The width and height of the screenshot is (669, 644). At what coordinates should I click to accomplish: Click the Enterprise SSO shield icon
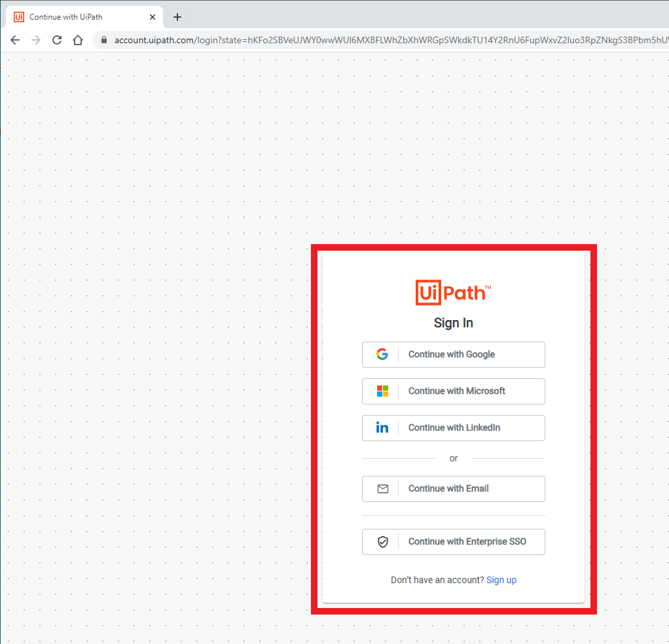[383, 542]
